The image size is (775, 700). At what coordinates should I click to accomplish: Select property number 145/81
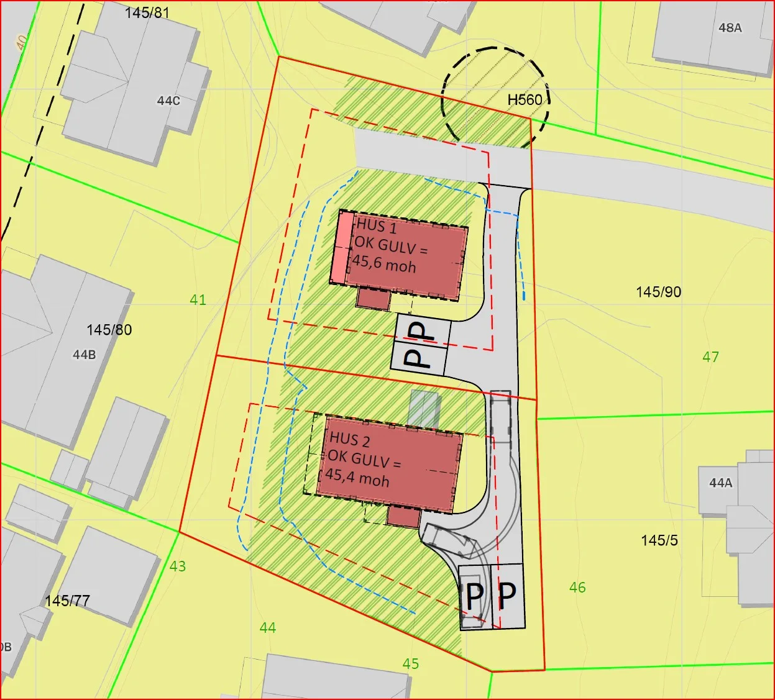point(147,12)
